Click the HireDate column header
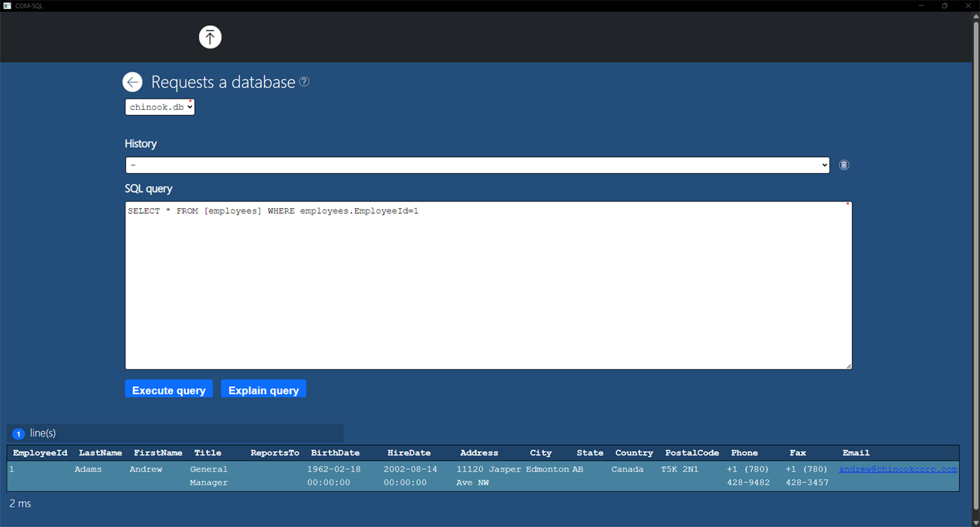Viewport: 980px width, 527px height. (408, 453)
